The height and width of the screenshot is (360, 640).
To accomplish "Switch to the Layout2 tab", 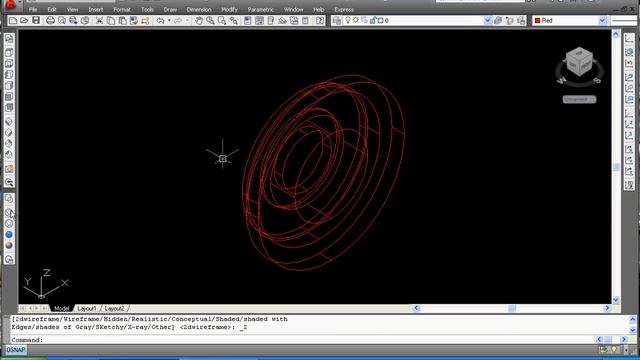I will pyautogui.click(x=114, y=308).
